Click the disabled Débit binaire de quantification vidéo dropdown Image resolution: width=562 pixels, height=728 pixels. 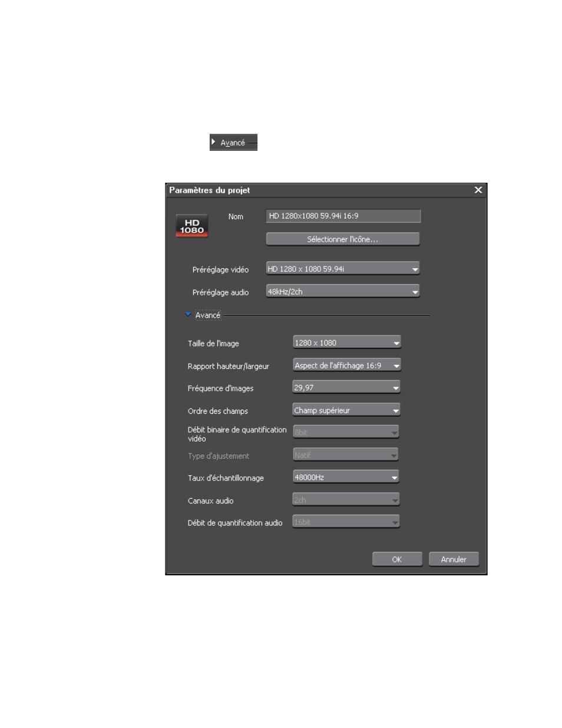[x=346, y=432]
